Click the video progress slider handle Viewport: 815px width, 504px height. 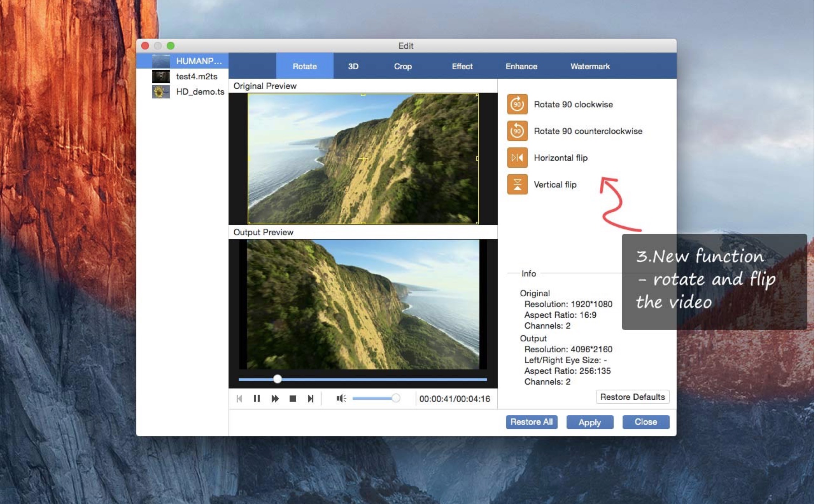point(277,379)
